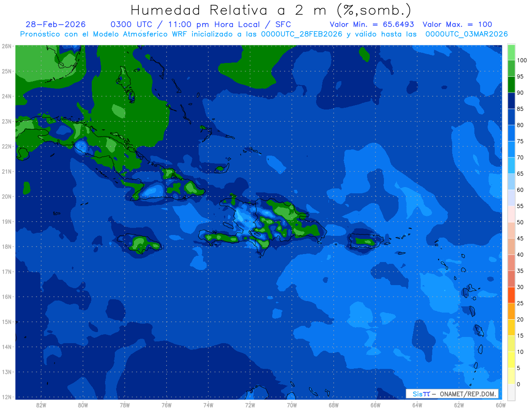Image resolution: width=532 pixels, height=411 pixels.
Task: Click the lavender legend swatch between 55 and 60
Action: (511, 198)
